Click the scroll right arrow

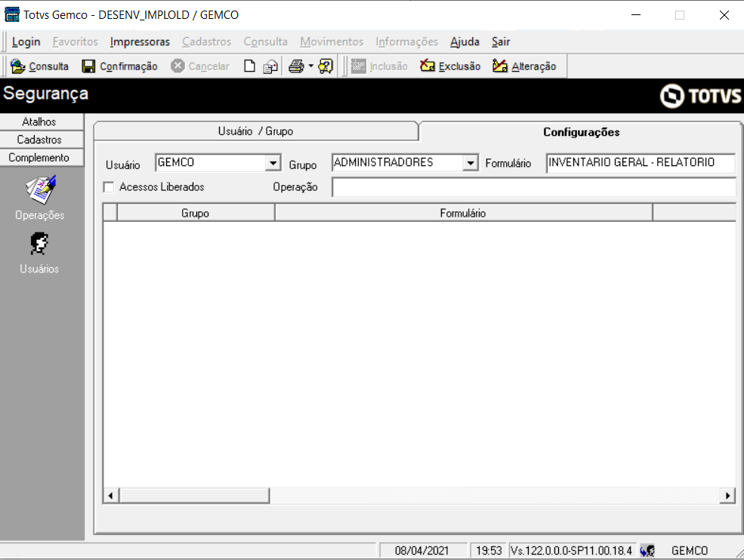[x=727, y=496]
